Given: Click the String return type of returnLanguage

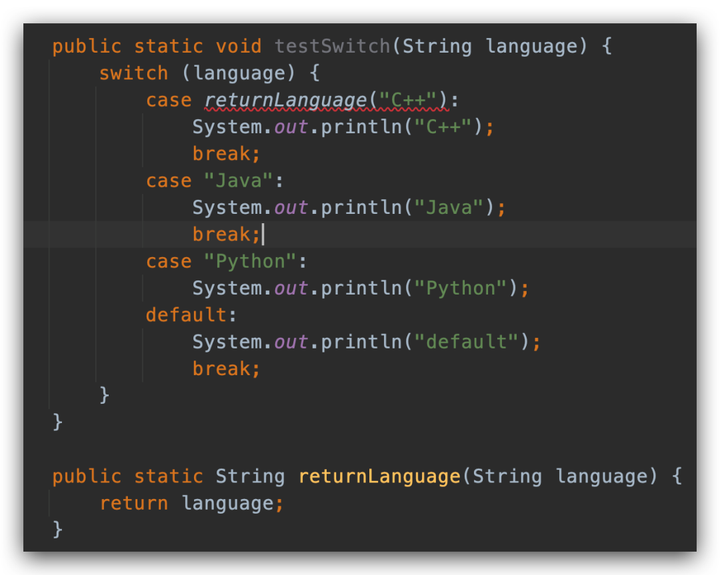Looking at the screenshot, I should [250, 477].
